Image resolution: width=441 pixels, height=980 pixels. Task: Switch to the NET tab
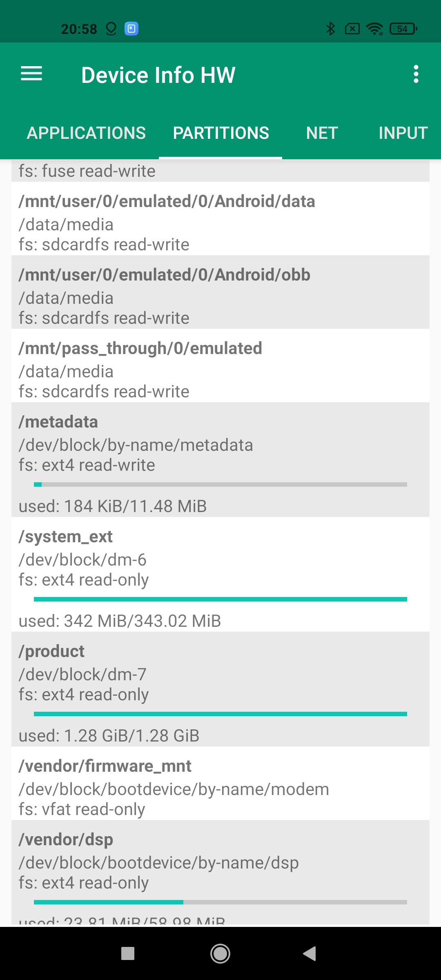(x=322, y=133)
